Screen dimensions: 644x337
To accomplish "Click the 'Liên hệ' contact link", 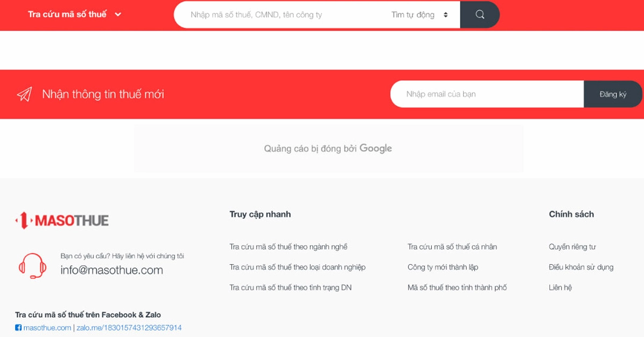I will click(x=560, y=287).
